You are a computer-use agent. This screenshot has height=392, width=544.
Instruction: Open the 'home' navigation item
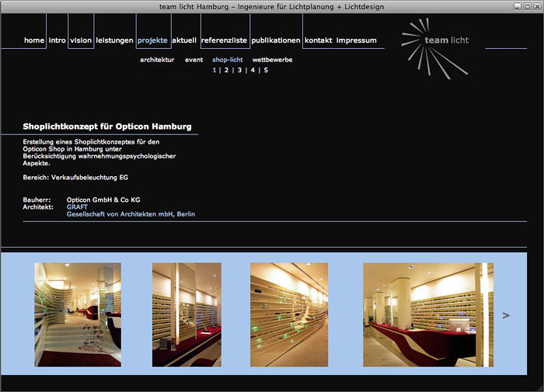[34, 40]
